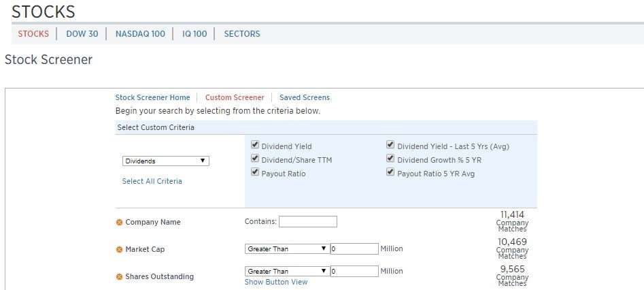This screenshot has width=644, height=290.
Task: Uncheck the Dividend/Share TTM checkbox
Action: click(x=255, y=159)
